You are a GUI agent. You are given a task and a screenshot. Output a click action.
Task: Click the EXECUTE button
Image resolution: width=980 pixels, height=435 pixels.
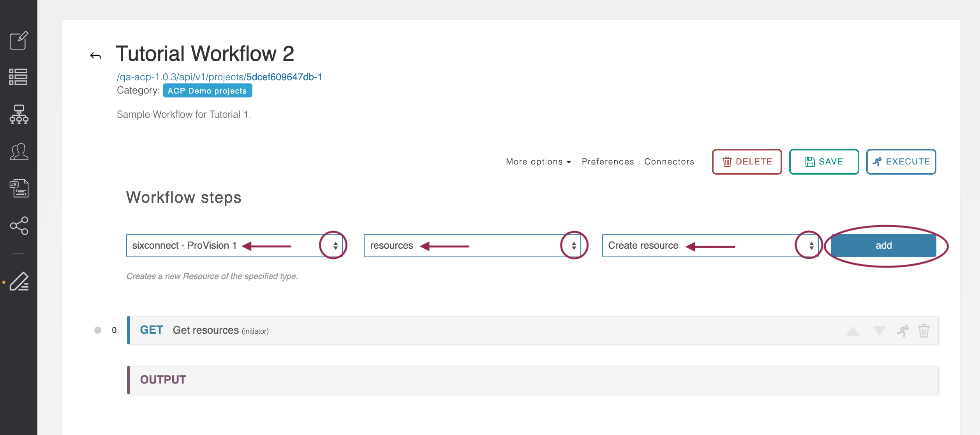(901, 162)
